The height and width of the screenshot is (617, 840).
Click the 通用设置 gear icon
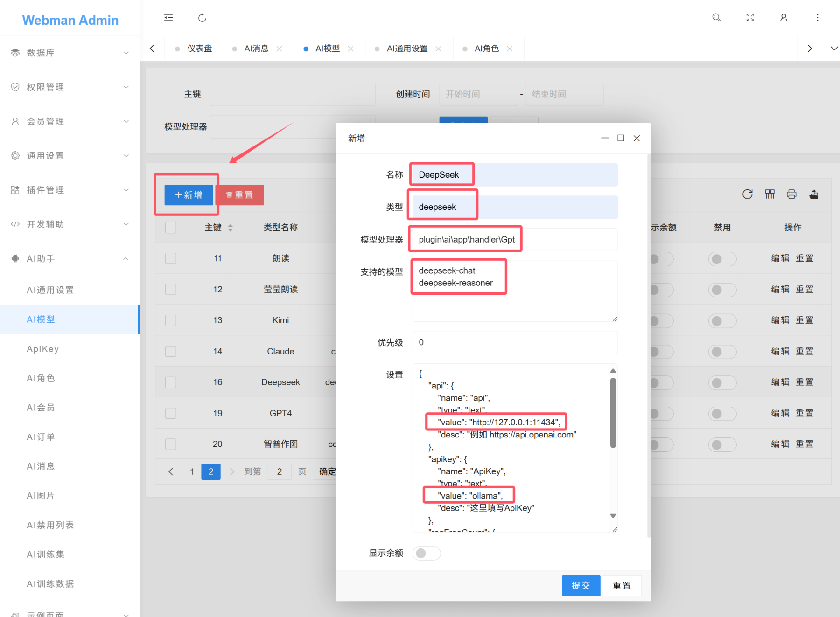15,156
